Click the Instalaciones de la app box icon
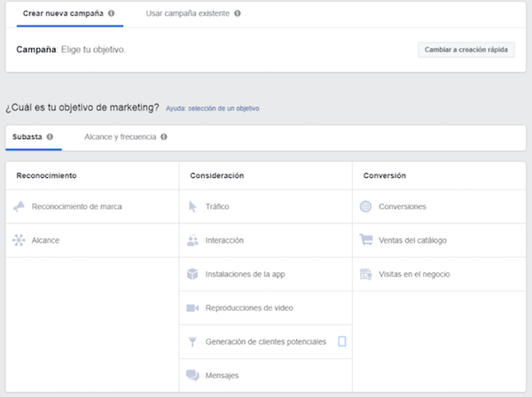Image resolution: width=532 pixels, height=397 pixels. (x=192, y=274)
